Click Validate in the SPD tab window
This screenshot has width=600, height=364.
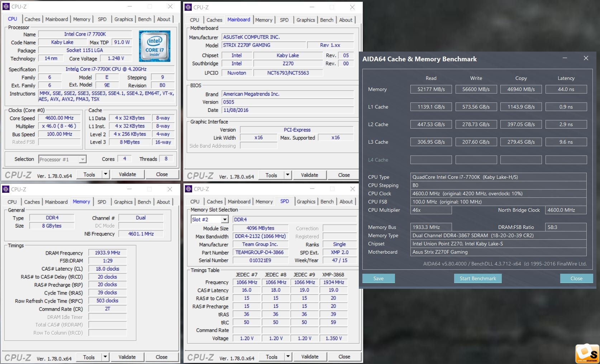(x=310, y=356)
